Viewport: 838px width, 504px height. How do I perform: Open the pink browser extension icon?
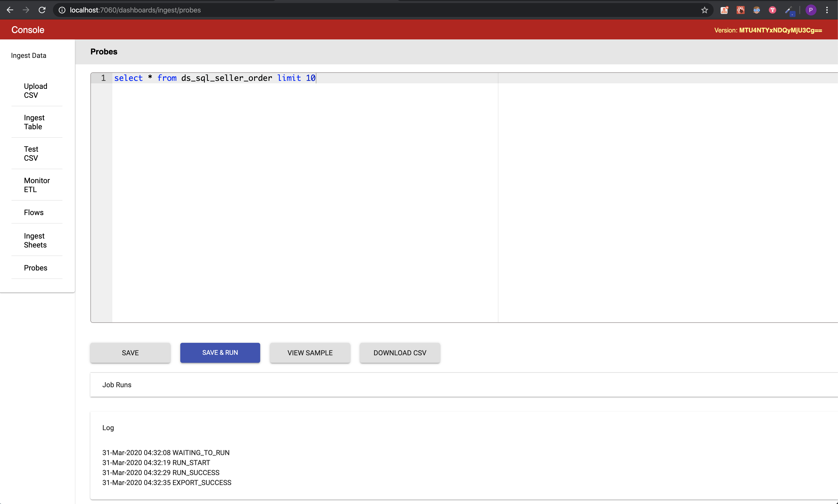tap(772, 10)
